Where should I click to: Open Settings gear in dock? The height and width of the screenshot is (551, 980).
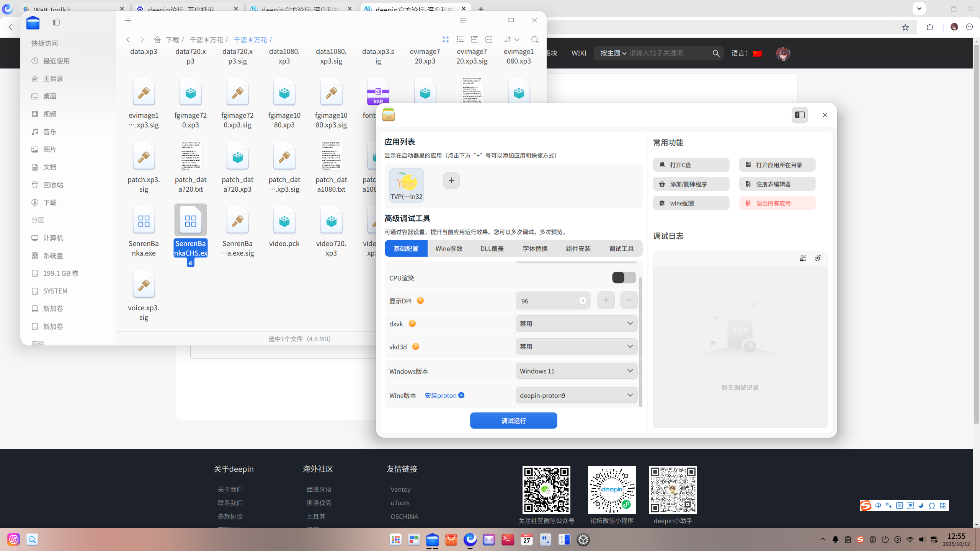(x=583, y=540)
